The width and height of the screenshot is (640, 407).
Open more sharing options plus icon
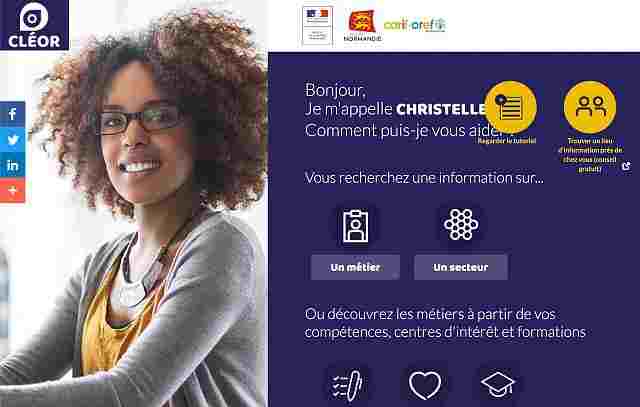tap(12, 190)
